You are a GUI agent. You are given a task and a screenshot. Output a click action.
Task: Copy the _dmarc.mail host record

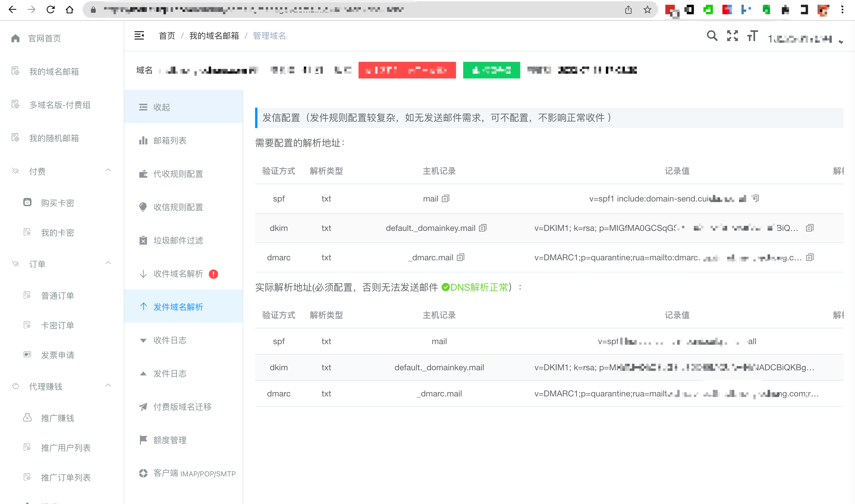(460, 257)
